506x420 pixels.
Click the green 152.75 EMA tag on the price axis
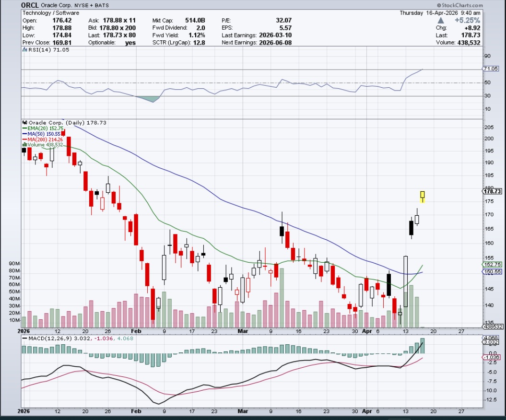pos(492,265)
